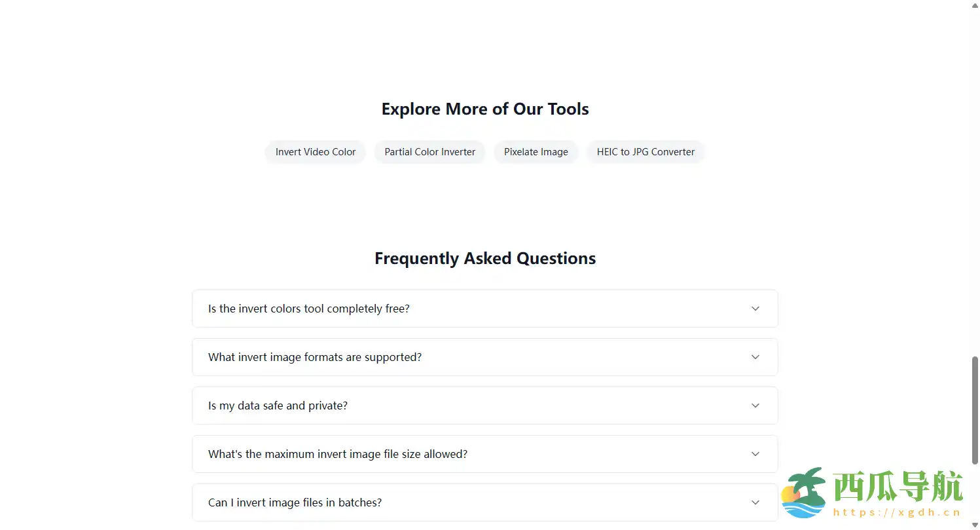Show answer about maximum invert image file size

pyautogui.click(x=338, y=454)
